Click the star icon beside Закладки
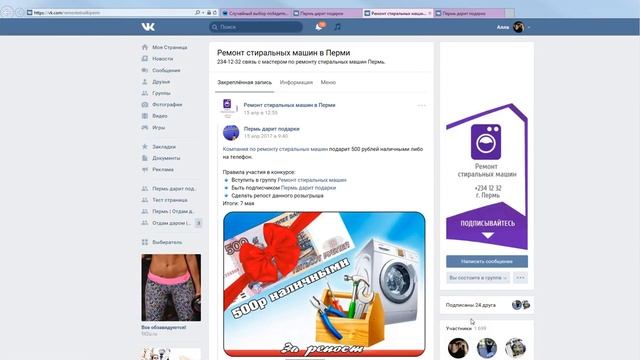Screen dimensions: 640x360 coord(144,147)
